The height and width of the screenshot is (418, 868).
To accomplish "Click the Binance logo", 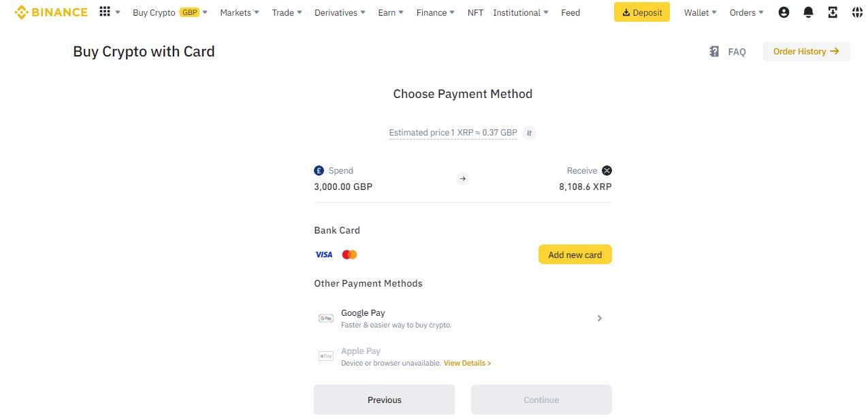I will coord(51,12).
